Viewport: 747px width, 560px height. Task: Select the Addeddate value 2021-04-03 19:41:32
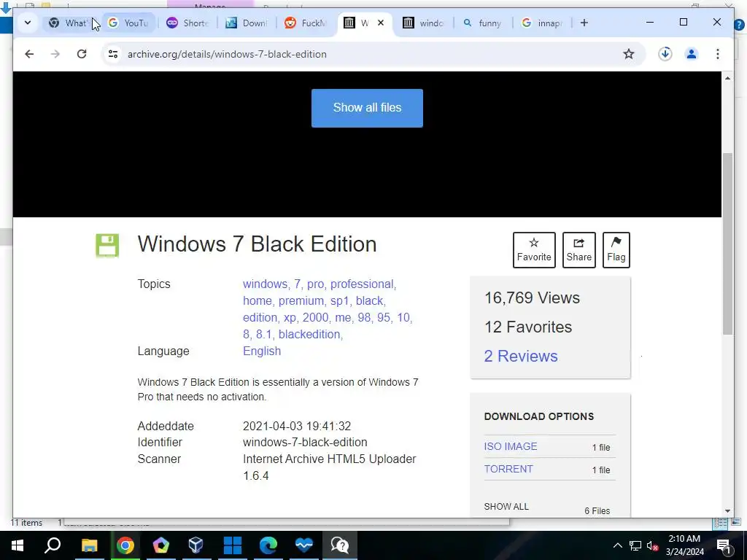click(x=297, y=426)
